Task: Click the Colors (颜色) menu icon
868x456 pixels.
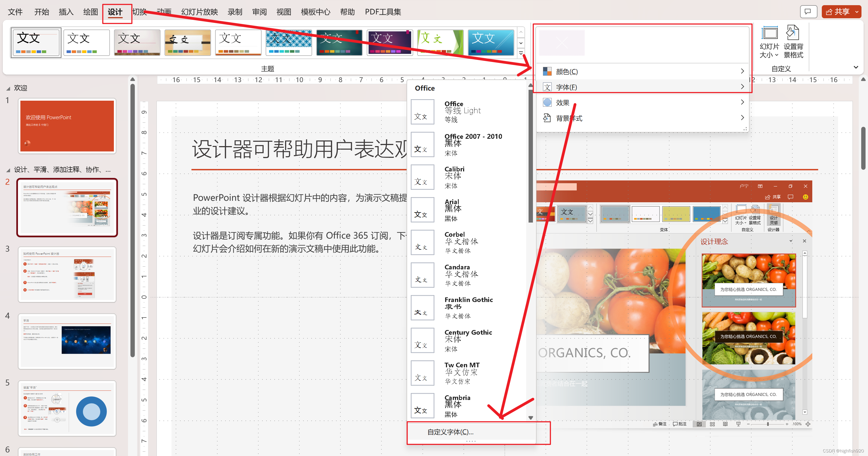Action: click(547, 72)
